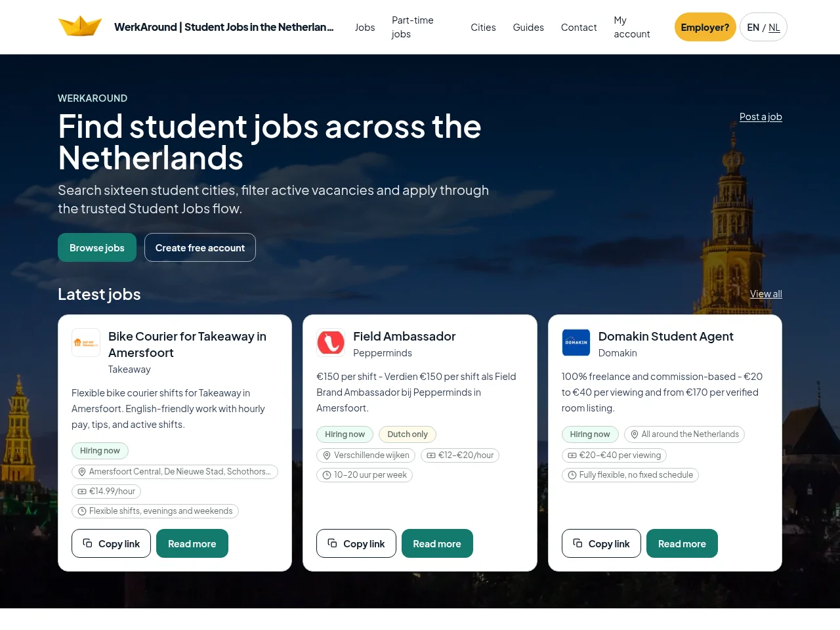The height and width of the screenshot is (630, 840).
Task: Open the View all jobs link
Action: 766,294
